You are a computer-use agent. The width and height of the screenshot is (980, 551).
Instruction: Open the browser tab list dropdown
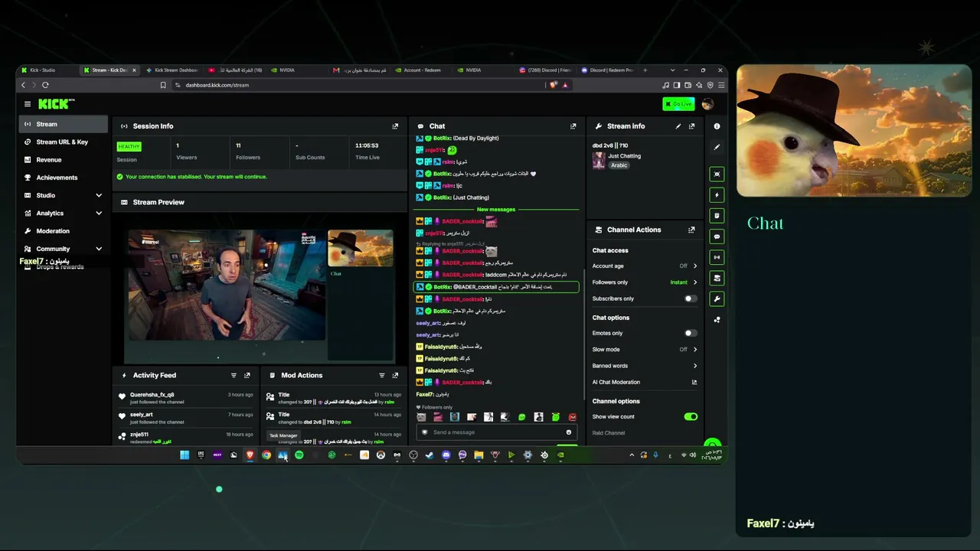click(x=673, y=70)
